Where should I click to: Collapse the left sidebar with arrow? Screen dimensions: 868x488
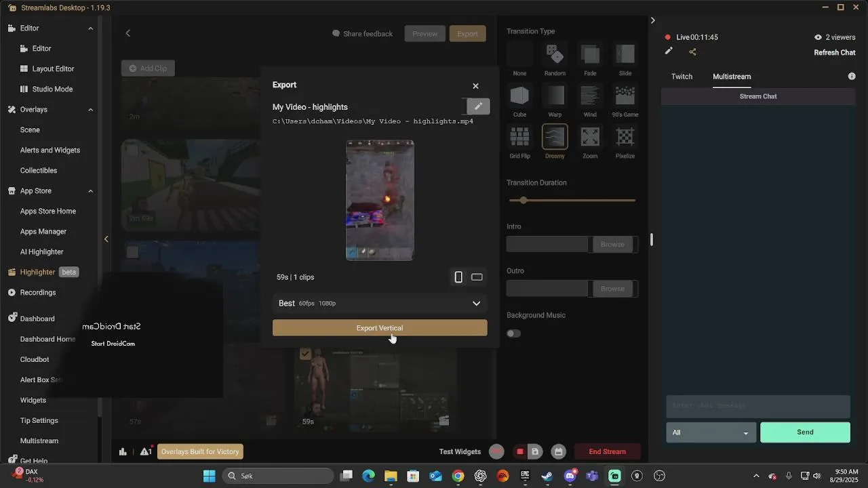[106, 239]
